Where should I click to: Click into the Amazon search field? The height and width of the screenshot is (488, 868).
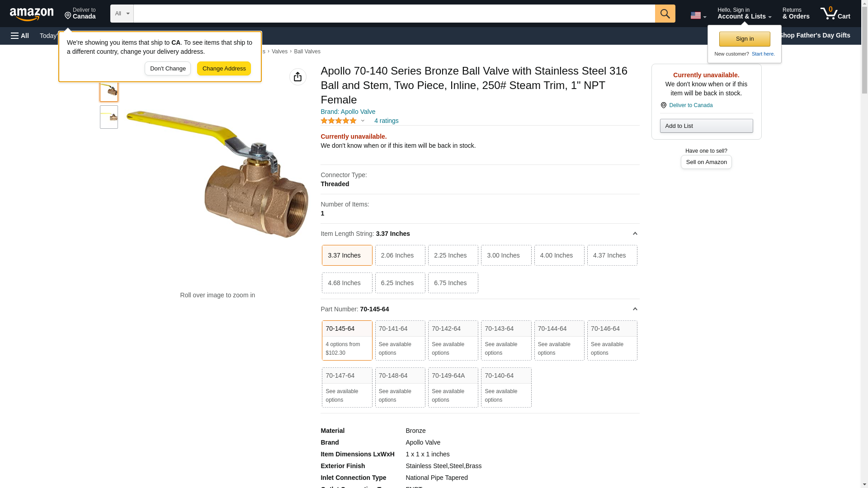click(x=393, y=14)
